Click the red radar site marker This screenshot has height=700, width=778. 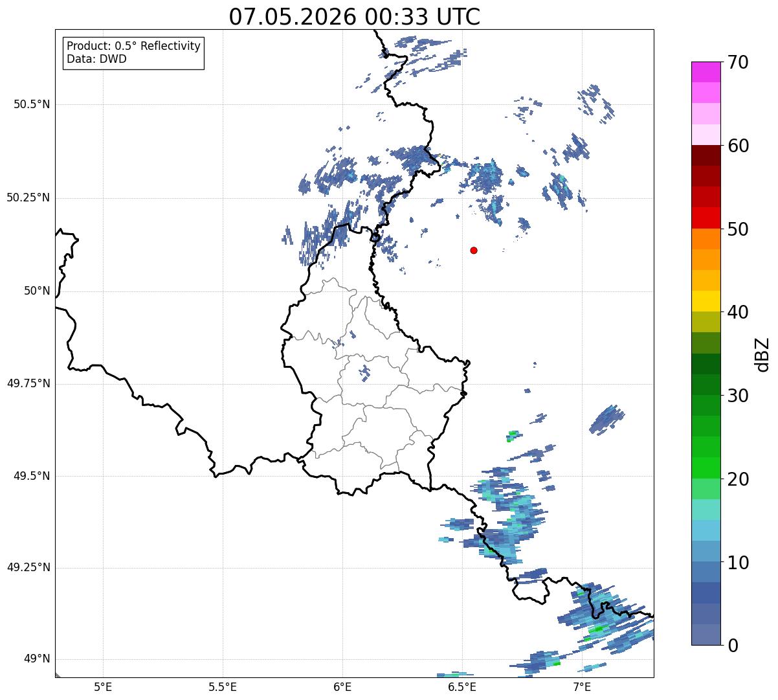point(474,250)
